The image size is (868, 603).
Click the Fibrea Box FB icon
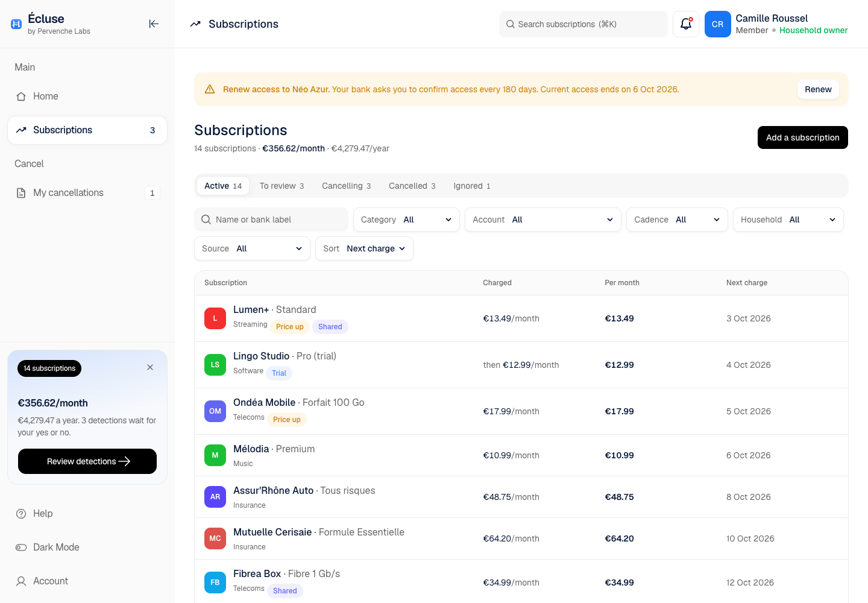(215, 582)
